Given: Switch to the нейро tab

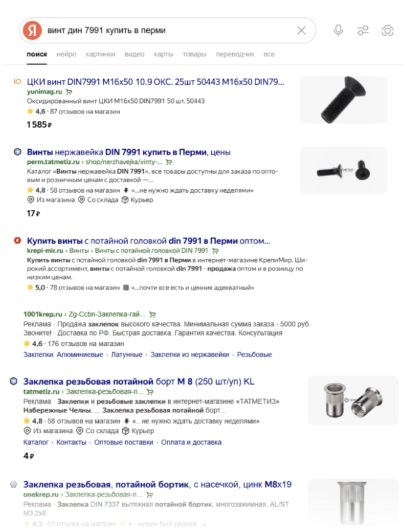Looking at the screenshot, I should pos(66,54).
